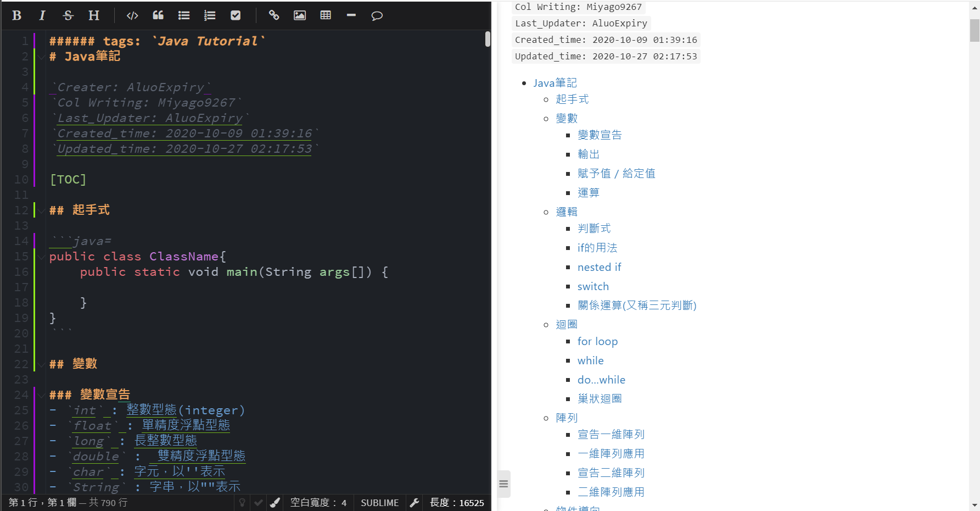Open the SUBLIME keymap selector

pos(379,502)
